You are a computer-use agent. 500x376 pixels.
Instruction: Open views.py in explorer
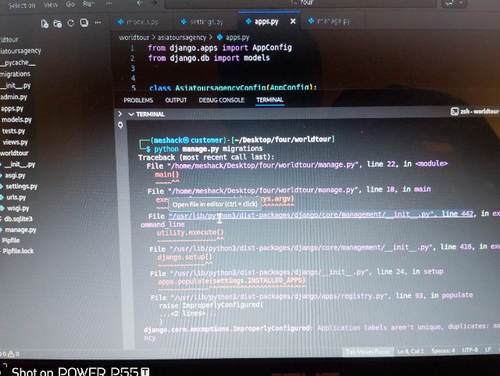(15, 142)
